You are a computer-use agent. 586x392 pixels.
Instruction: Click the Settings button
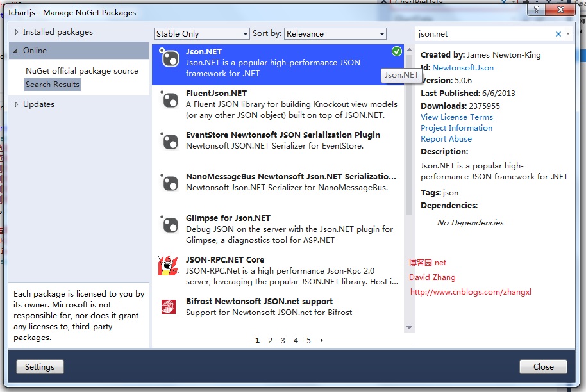40,367
